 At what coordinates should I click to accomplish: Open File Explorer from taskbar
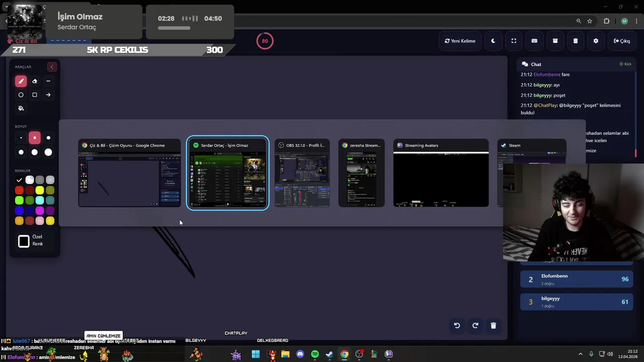pyautogui.click(x=285, y=354)
